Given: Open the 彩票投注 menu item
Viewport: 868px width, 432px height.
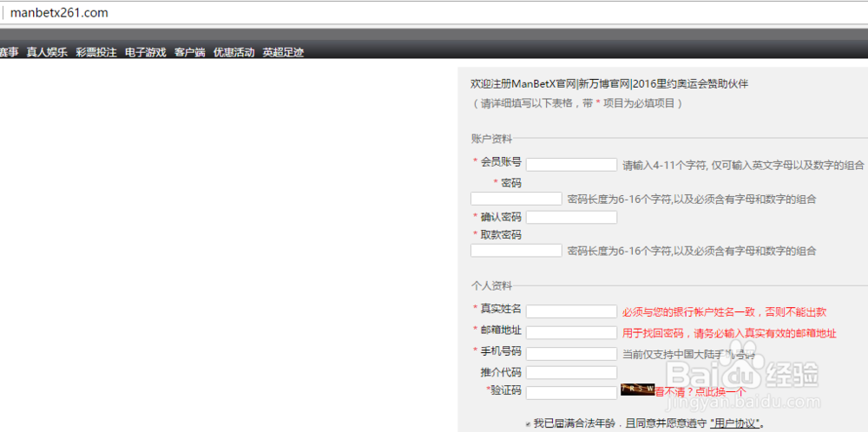Looking at the screenshot, I should (x=96, y=53).
